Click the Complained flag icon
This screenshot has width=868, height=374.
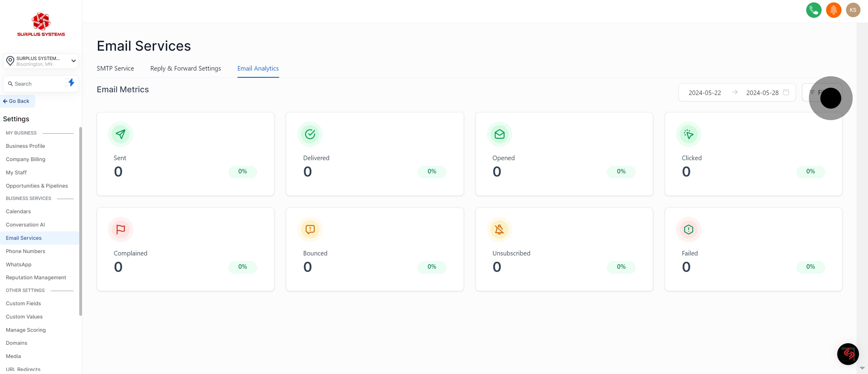coord(120,229)
